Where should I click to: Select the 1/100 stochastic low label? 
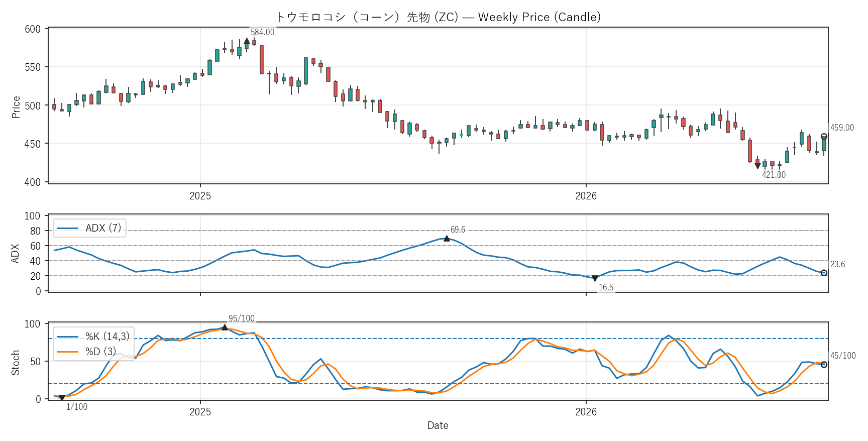(x=77, y=407)
